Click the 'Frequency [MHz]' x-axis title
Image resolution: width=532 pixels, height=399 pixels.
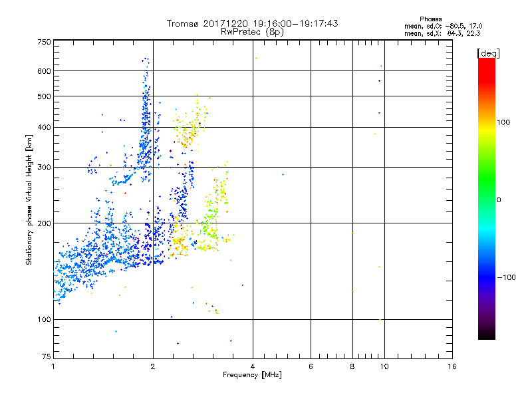click(x=252, y=375)
